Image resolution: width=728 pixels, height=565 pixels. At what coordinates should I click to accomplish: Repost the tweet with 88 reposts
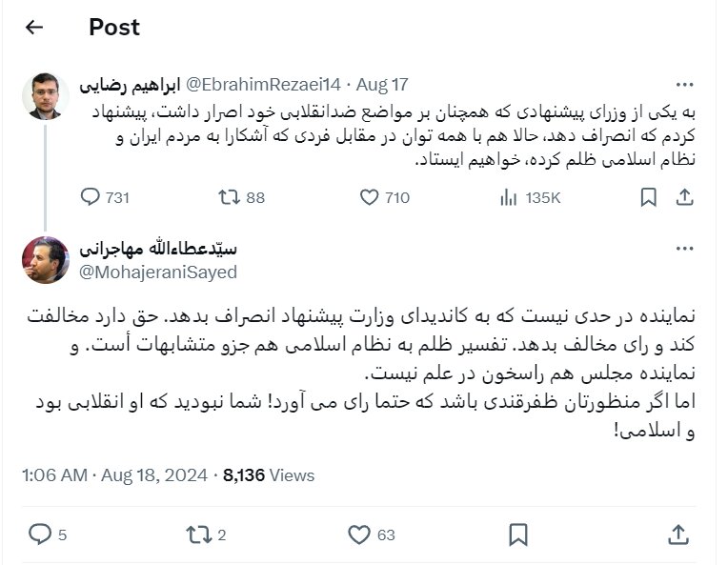230,197
